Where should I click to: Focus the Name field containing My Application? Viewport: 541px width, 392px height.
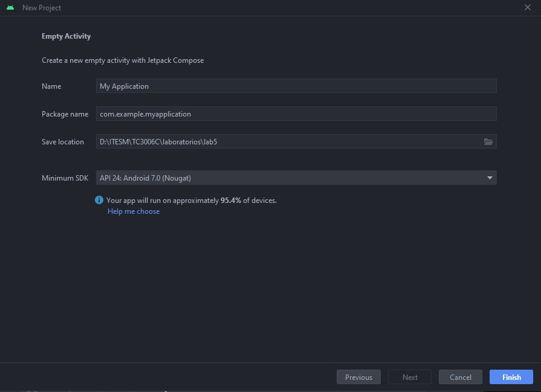pos(296,86)
